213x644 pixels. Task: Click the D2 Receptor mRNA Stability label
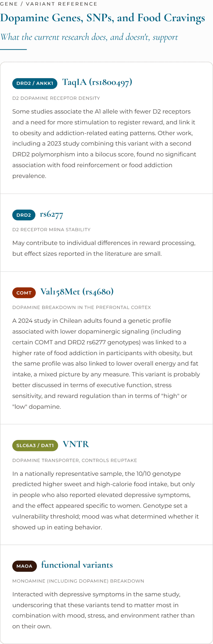click(x=51, y=229)
